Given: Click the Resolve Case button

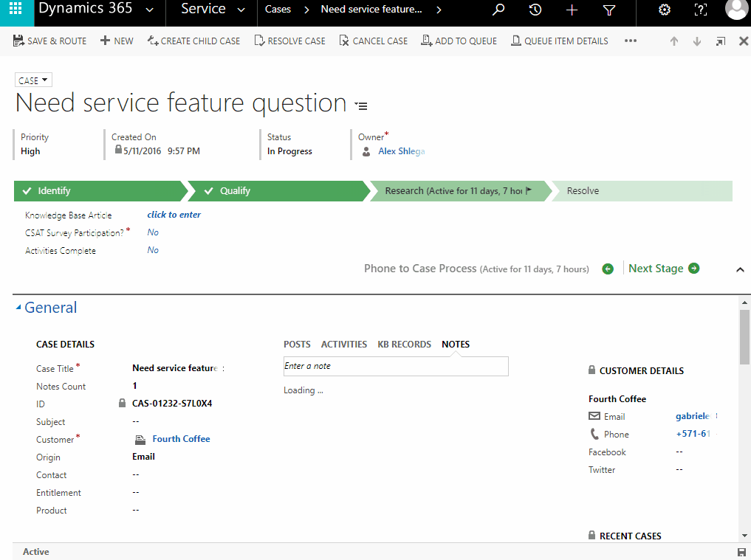Looking at the screenshot, I should tap(289, 41).
